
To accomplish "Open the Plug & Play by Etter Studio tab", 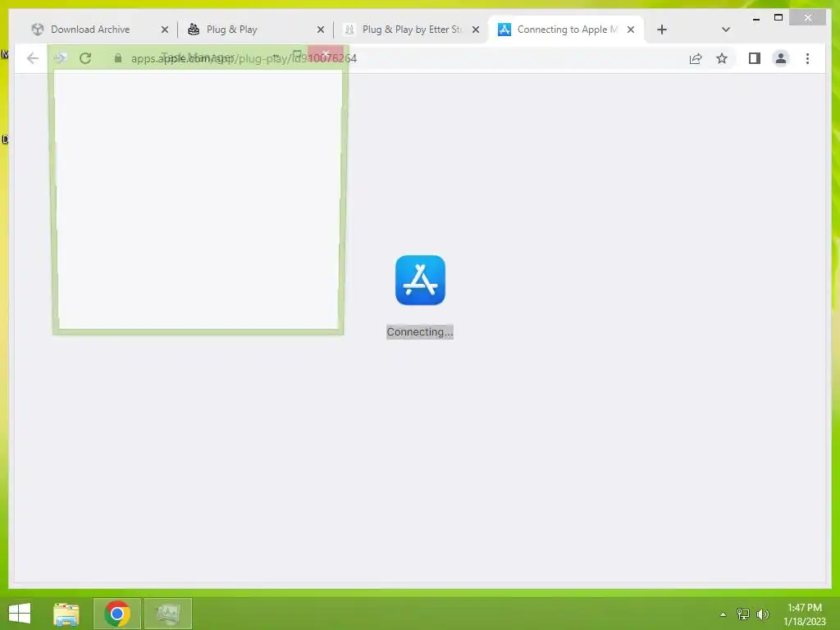I will [412, 30].
